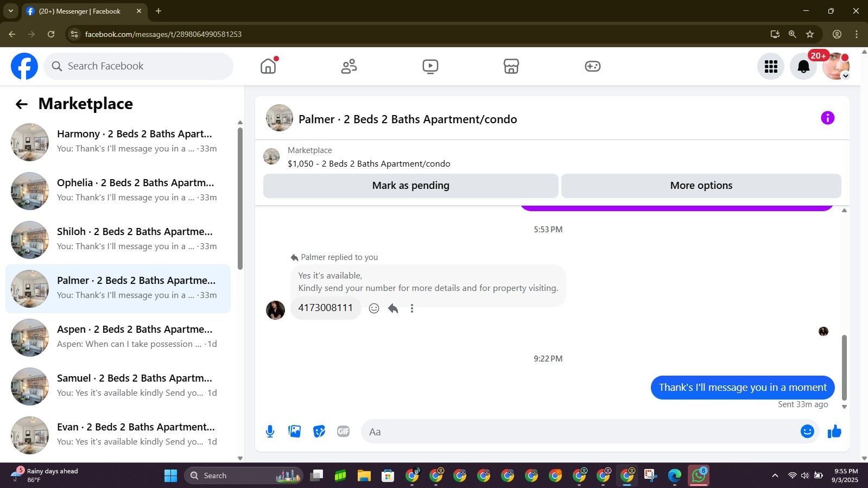The height and width of the screenshot is (488, 868).
Task: Bookmark this page with the star icon
Action: click(x=810, y=34)
